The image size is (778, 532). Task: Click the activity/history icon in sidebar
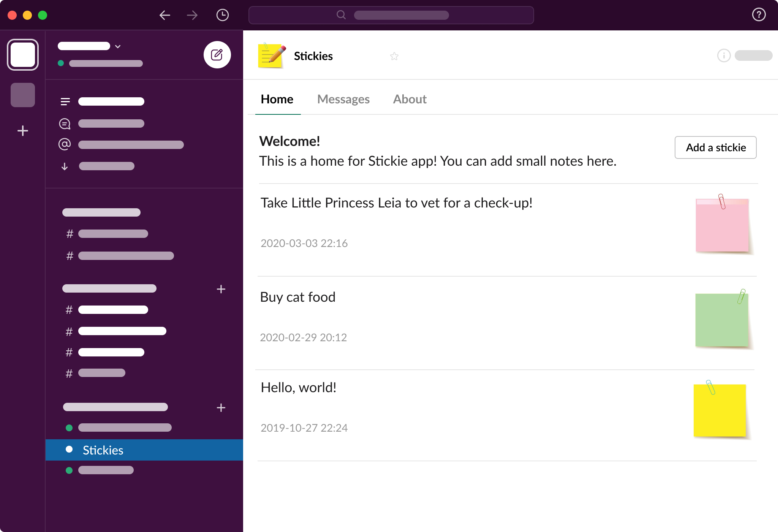click(223, 15)
